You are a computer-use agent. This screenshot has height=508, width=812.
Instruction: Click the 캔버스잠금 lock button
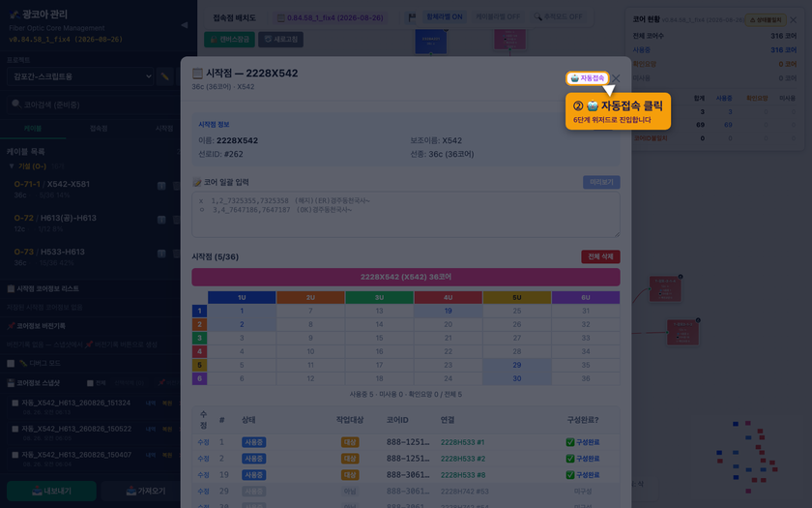(229, 40)
